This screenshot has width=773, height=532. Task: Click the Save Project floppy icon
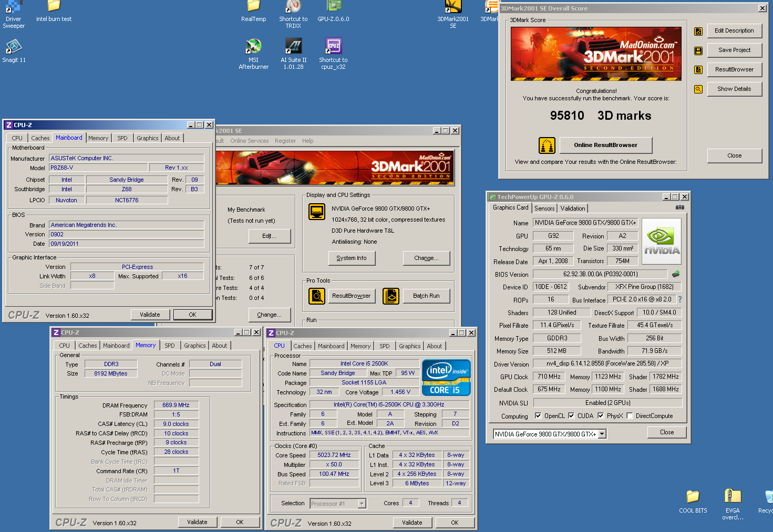point(698,50)
